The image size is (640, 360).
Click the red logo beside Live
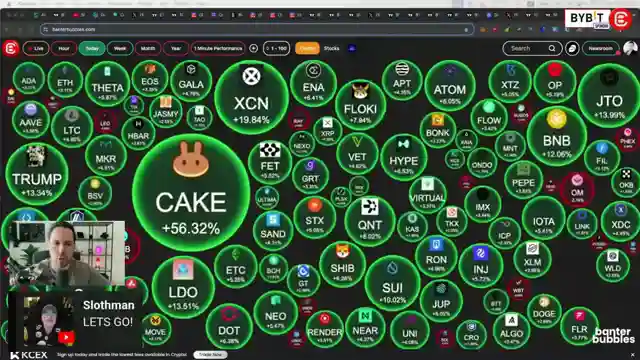click(x=11, y=48)
